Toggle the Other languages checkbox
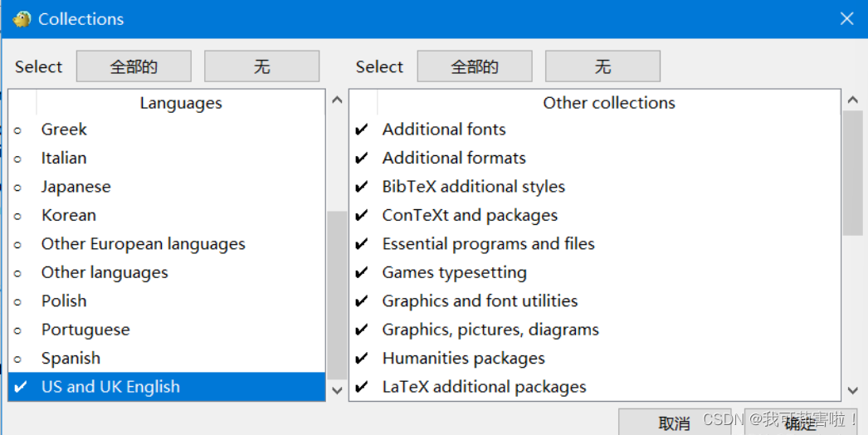Screen dimensions: 868x435 (x=17, y=273)
